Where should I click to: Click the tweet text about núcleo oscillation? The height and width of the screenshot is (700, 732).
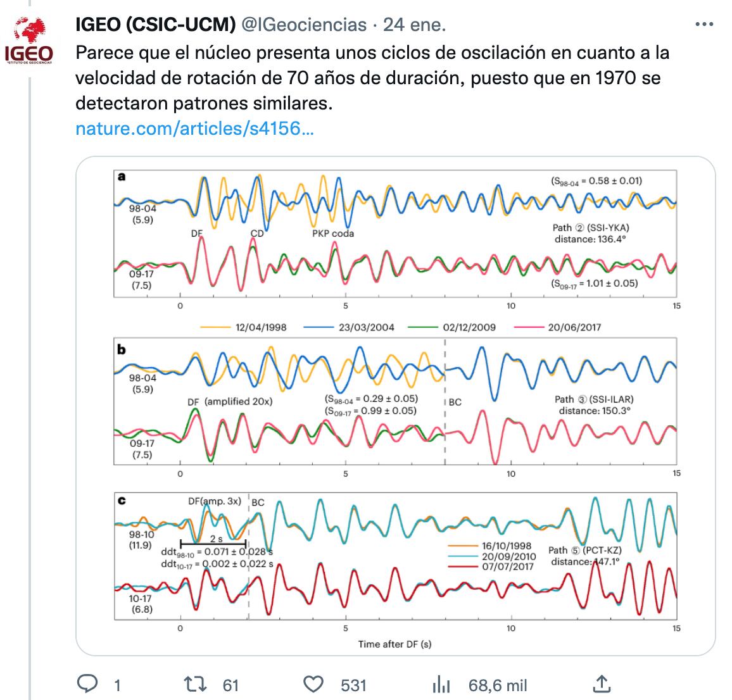(372, 77)
